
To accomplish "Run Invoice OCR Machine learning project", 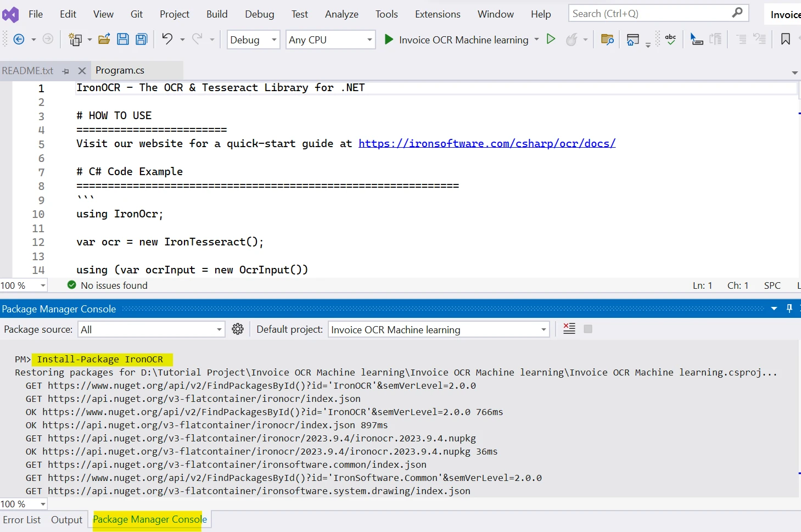I will [x=456, y=40].
